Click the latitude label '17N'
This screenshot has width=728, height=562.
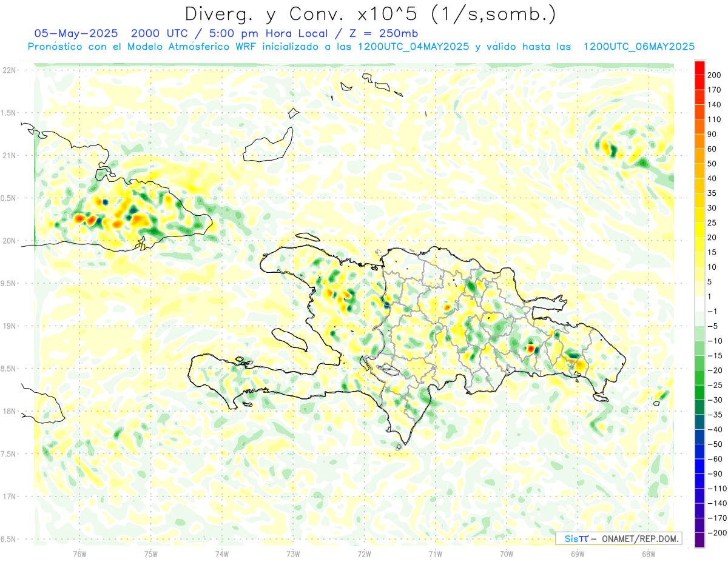tap(9, 497)
